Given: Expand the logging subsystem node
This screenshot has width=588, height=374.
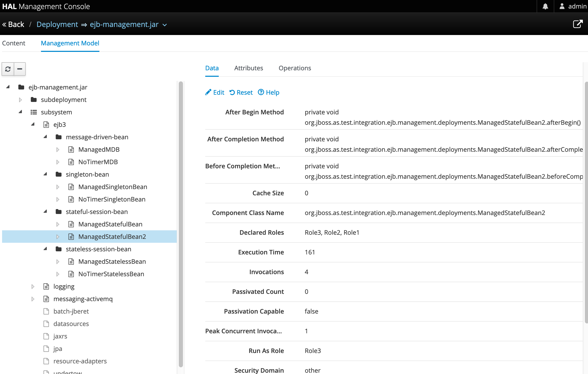Looking at the screenshot, I should [33, 286].
